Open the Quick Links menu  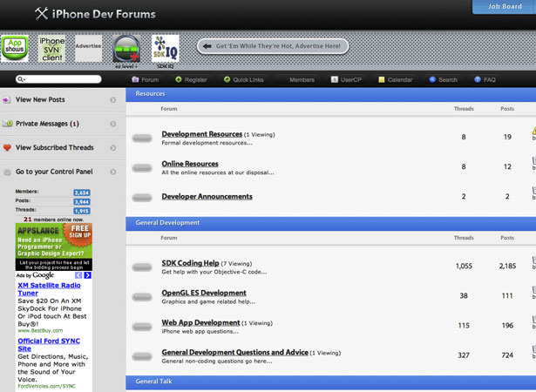[244, 79]
